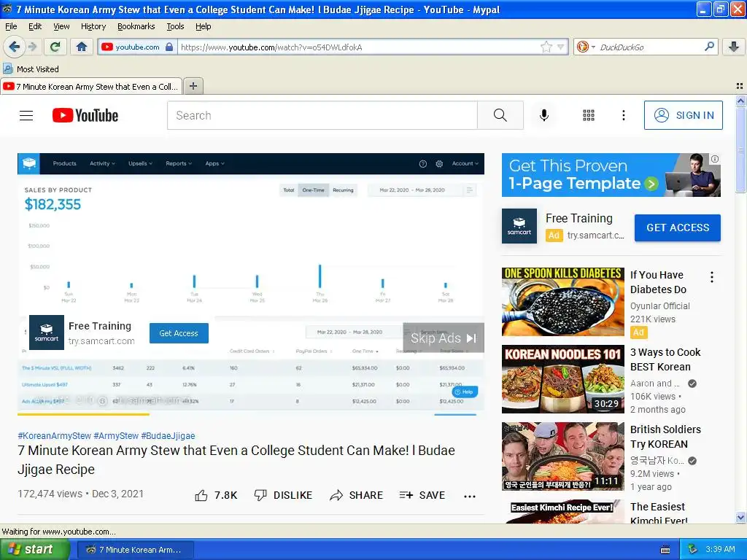Image resolution: width=747 pixels, height=560 pixels.
Task: Go back with the browser back arrow
Action: pyautogui.click(x=14, y=47)
